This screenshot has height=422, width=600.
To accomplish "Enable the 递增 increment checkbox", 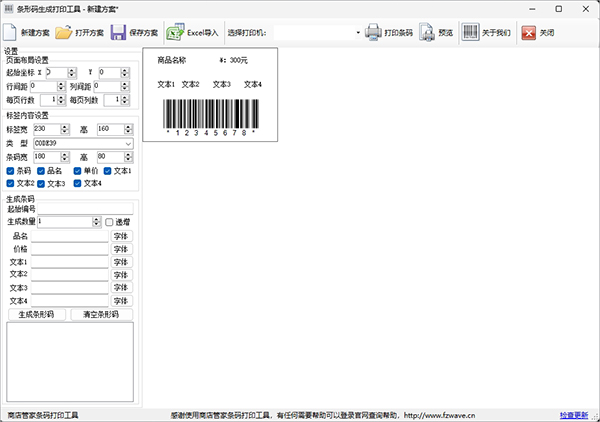I will (x=110, y=222).
